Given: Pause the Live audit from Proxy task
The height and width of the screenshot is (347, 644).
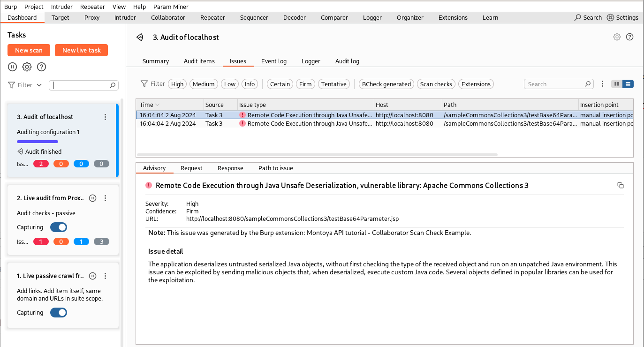Looking at the screenshot, I should click(93, 198).
